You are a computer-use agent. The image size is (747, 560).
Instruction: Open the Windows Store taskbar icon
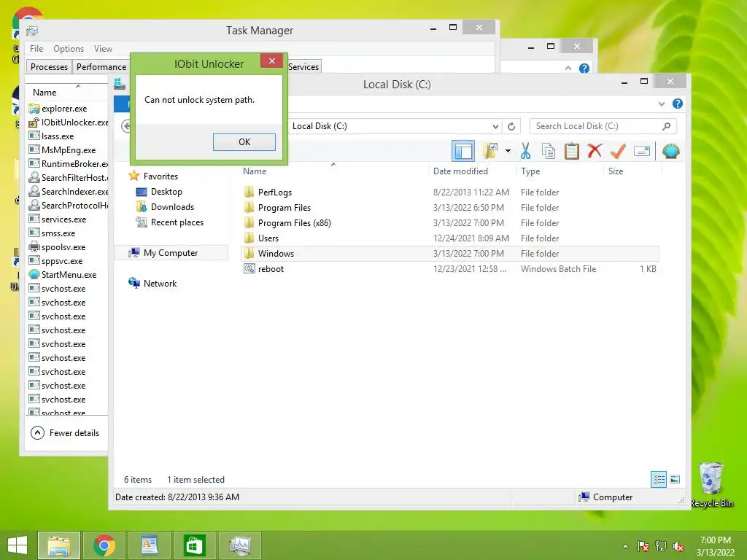[x=194, y=545]
